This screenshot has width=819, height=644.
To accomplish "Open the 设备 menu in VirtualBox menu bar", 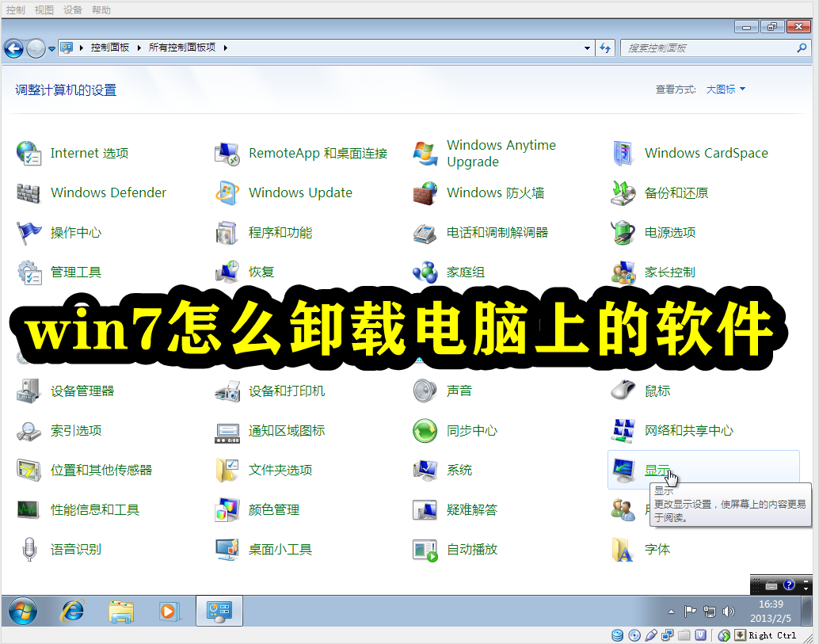I will [72, 10].
